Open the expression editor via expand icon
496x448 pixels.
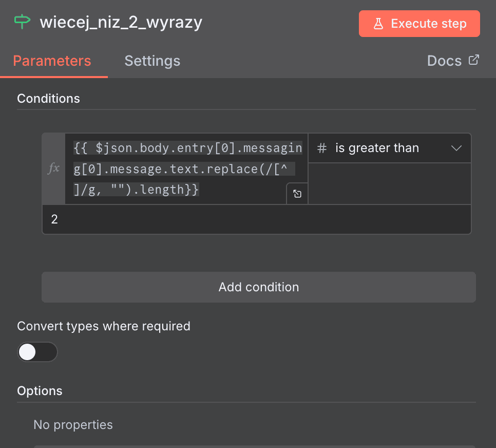[297, 194]
